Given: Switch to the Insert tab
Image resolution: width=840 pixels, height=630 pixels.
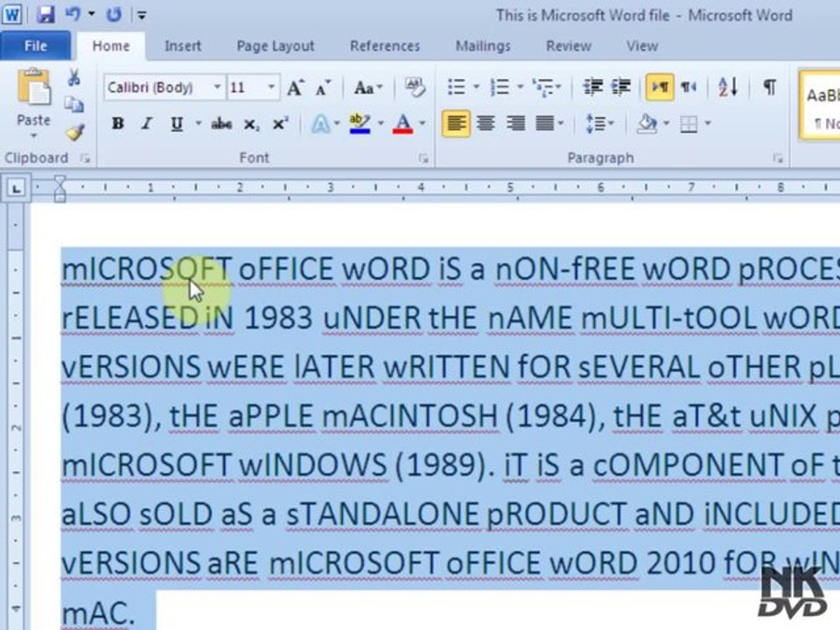Looking at the screenshot, I should pos(183,46).
